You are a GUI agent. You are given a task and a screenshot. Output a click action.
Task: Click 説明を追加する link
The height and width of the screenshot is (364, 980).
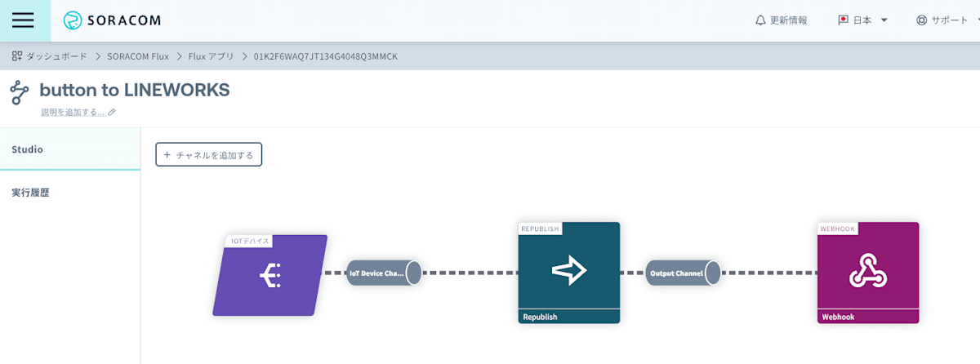[x=73, y=112]
